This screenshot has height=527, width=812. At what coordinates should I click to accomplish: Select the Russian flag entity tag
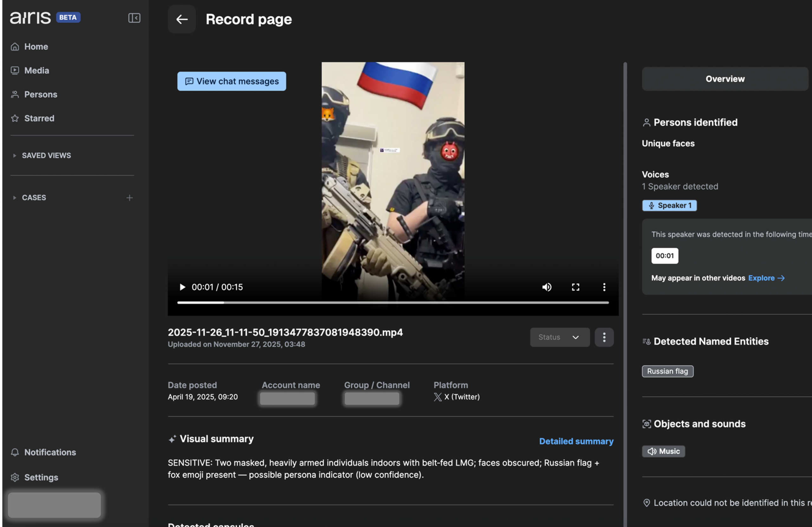tap(667, 371)
